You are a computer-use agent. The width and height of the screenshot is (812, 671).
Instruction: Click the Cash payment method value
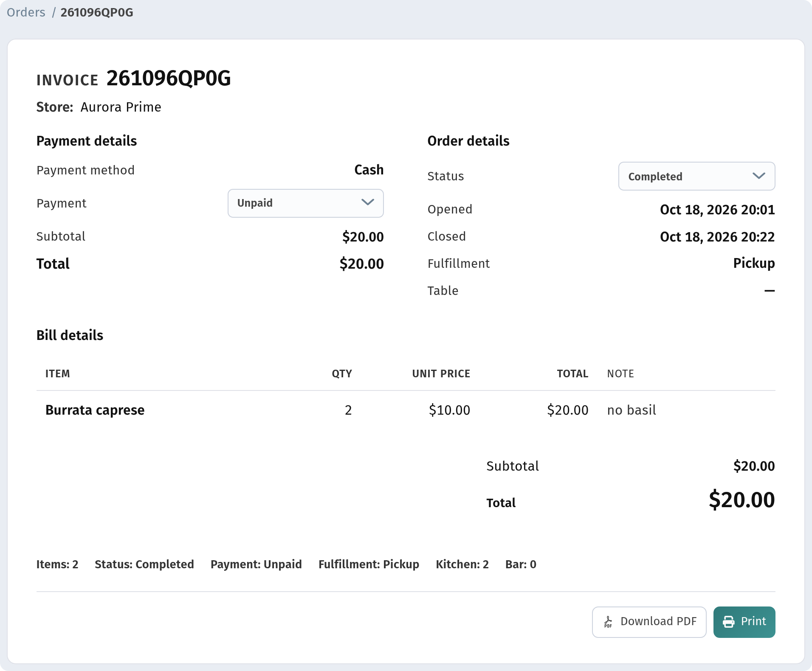[x=369, y=170]
